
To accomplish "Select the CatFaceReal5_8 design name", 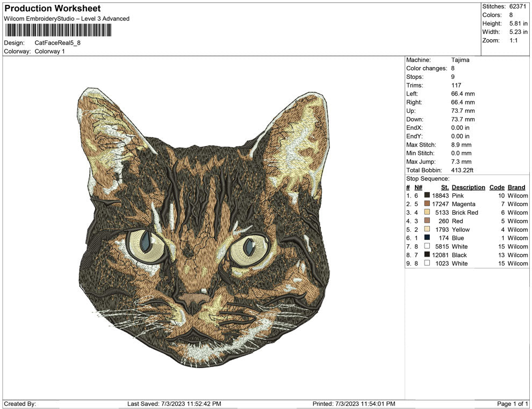I will 57,43.
